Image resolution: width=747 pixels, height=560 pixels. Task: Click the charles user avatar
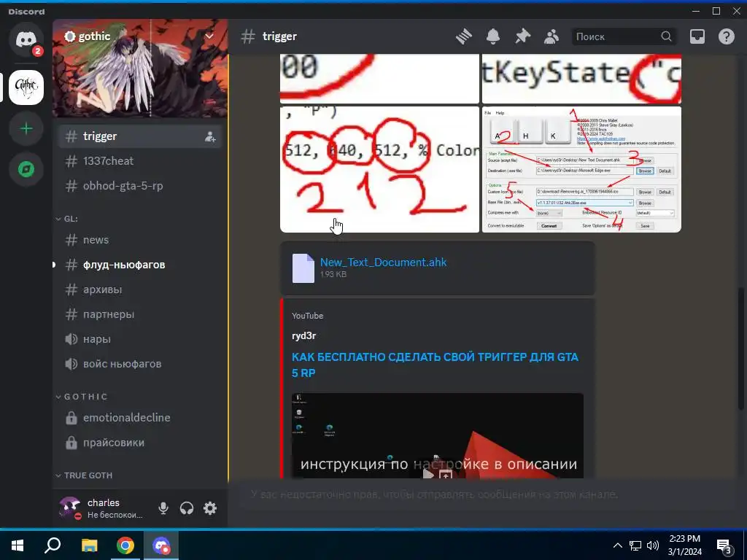coord(69,507)
